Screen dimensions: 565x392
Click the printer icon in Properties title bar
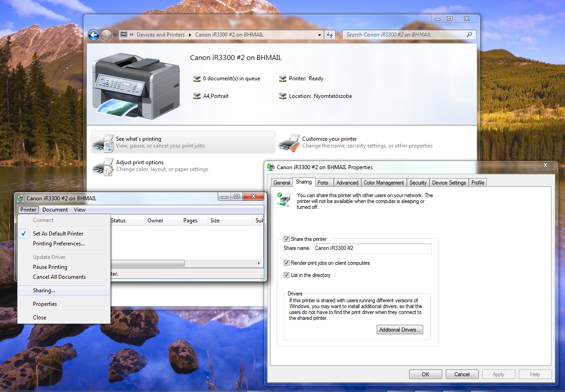pos(271,167)
